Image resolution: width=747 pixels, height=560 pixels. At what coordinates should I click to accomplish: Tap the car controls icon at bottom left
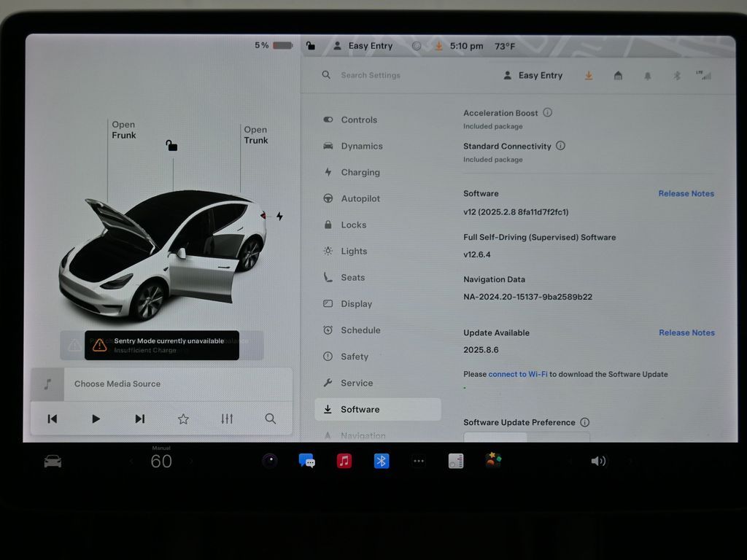tap(53, 462)
